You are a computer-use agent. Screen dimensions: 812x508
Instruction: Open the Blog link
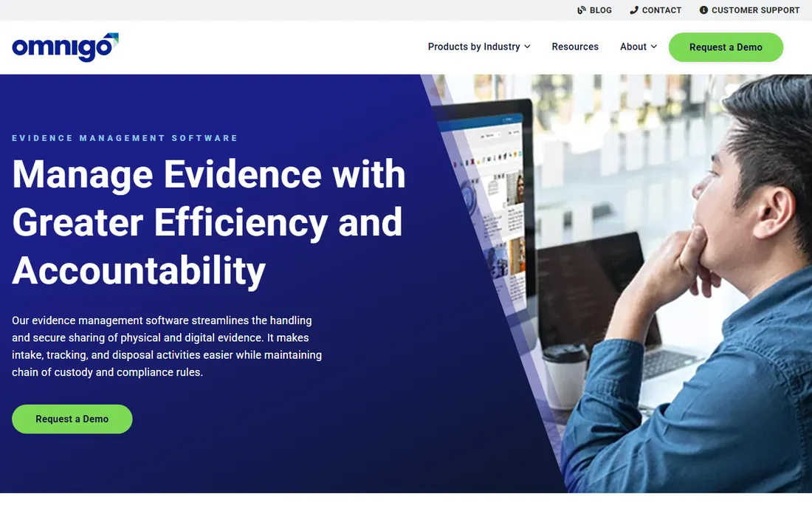click(x=594, y=10)
